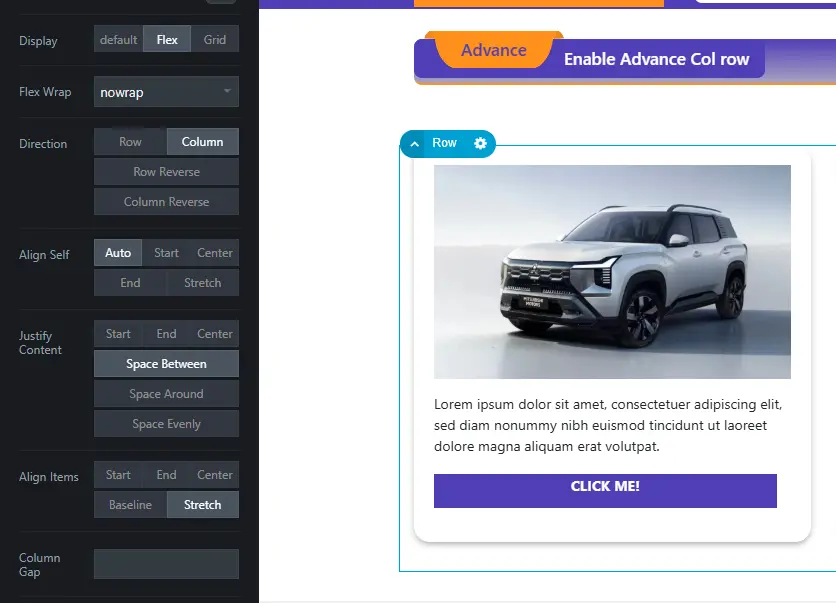Screen dimensions: 836x603
Task: Set Align Self to Stretch
Action: pyautogui.click(x=203, y=283)
